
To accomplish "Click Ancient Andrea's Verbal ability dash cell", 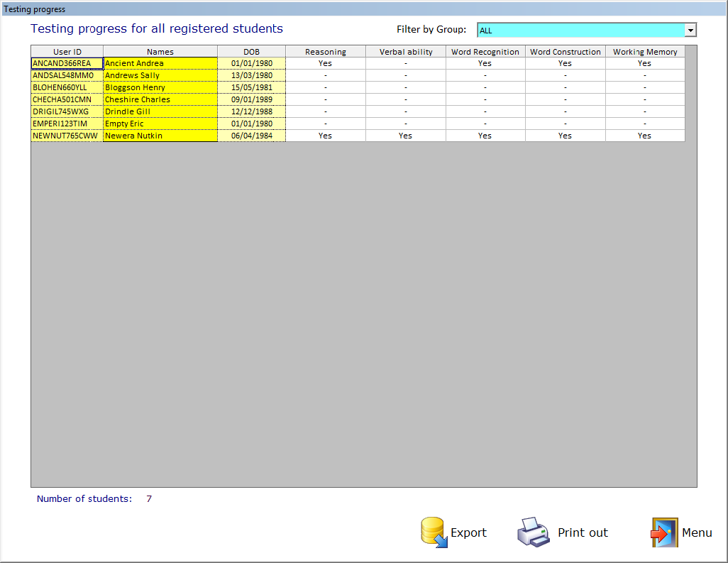I will coord(406,63).
